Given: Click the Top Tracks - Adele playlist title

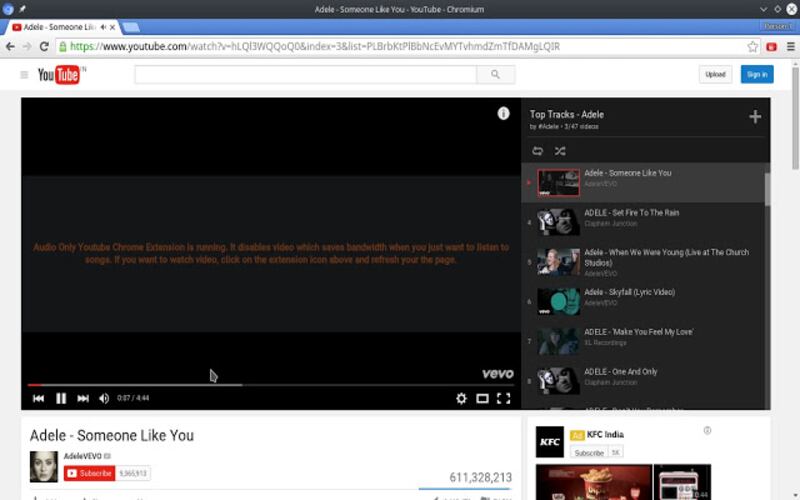Looking at the screenshot, I should pos(567,115).
